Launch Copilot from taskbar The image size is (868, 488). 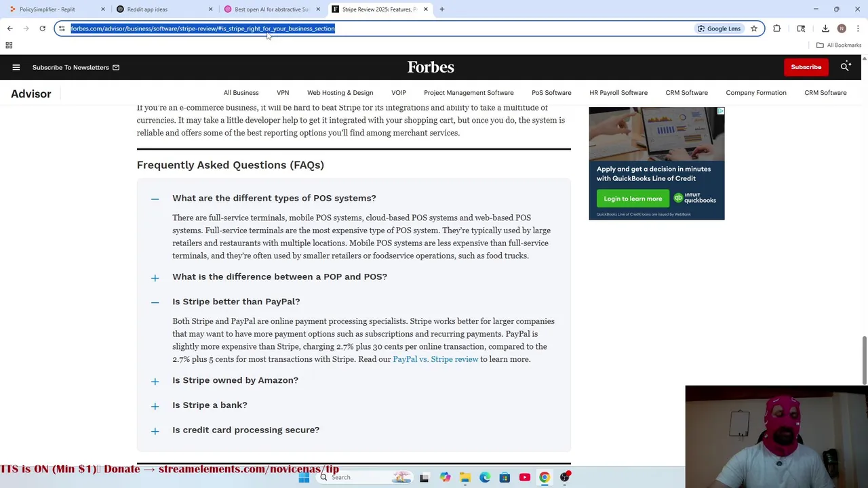coord(445,477)
